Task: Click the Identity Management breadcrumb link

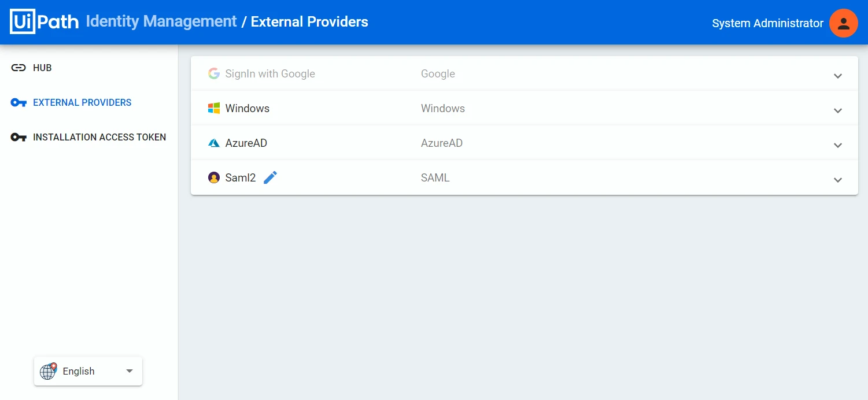Action: click(161, 22)
